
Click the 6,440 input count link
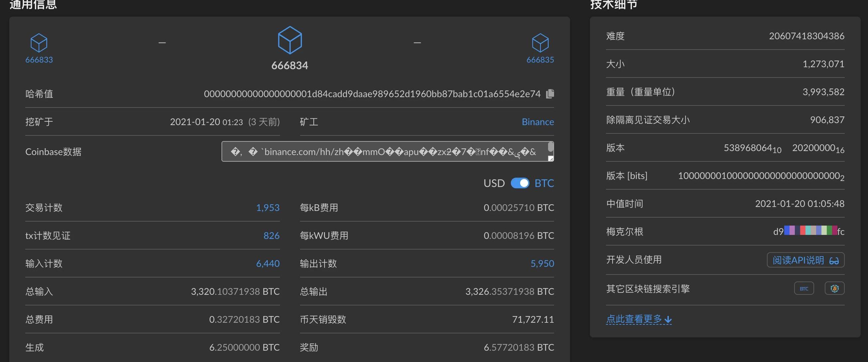click(x=267, y=264)
